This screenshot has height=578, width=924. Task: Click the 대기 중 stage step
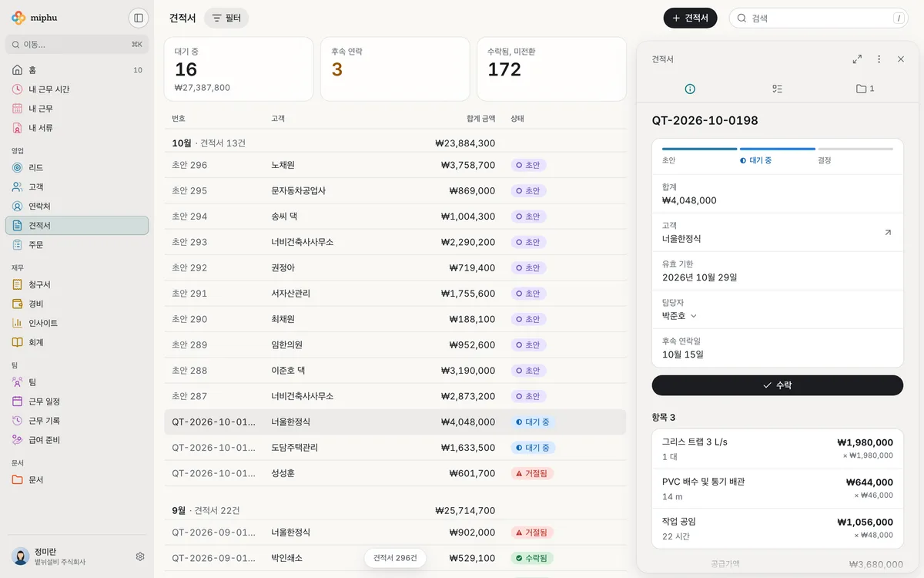pos(778,155)
